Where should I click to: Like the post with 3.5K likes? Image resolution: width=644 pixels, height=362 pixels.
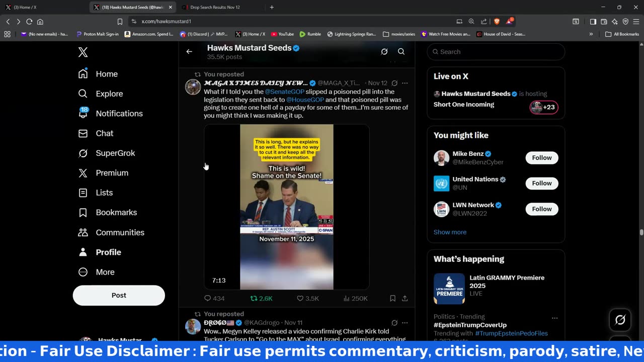click(307, 298)
